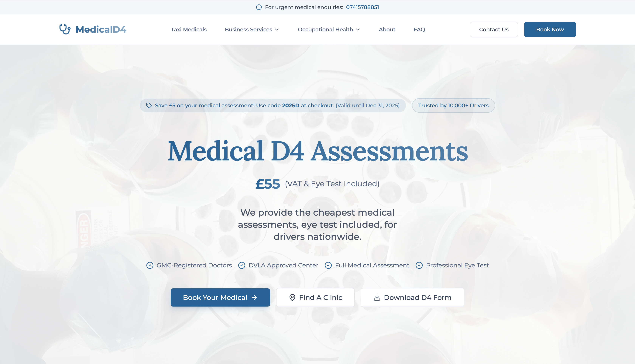Viewport: 635px width, 364px height.
Task: Expand the Business Services dropdown chevron
Action: (277, 29)
